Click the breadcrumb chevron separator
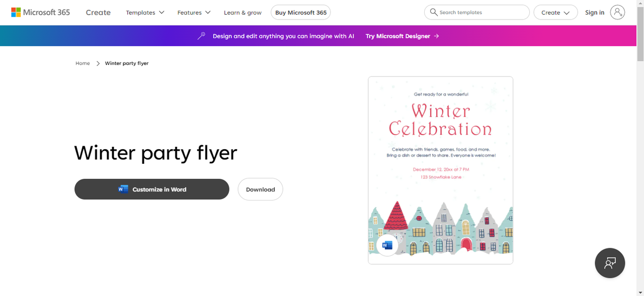The height and width of the screenshot is (296, 644). coord(98,63)
